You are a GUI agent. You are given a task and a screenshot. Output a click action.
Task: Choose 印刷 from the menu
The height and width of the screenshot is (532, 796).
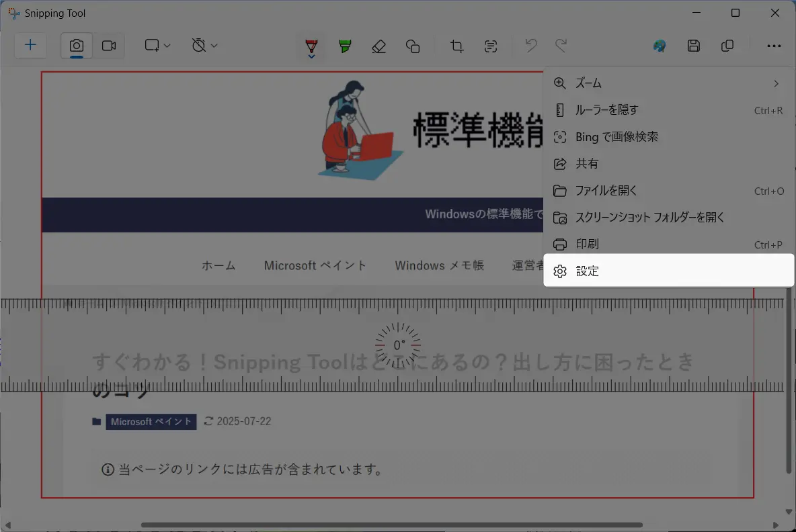tap(668, 245)
